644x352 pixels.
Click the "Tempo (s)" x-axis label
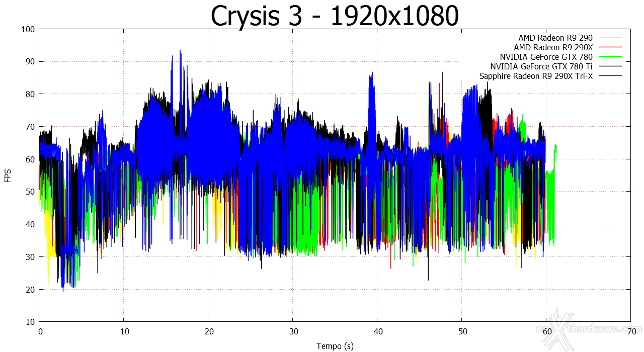[x=335, y=346]
